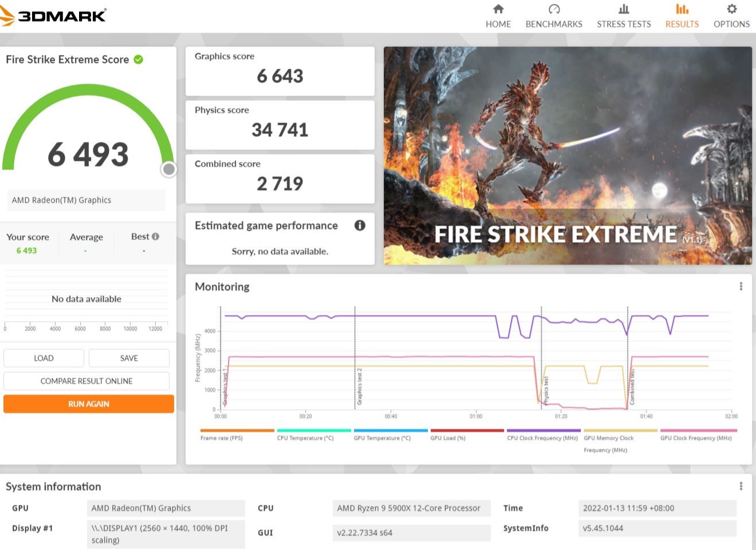Click the green score validation checkmark

(x=139, y=60)
